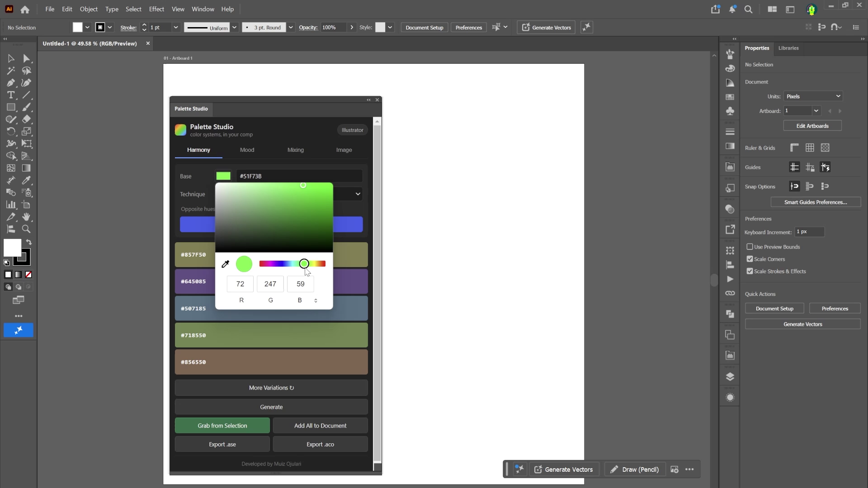Select the Zoom tool
Viewport: 868px width, 488px height.
click(x=26, y=229)
